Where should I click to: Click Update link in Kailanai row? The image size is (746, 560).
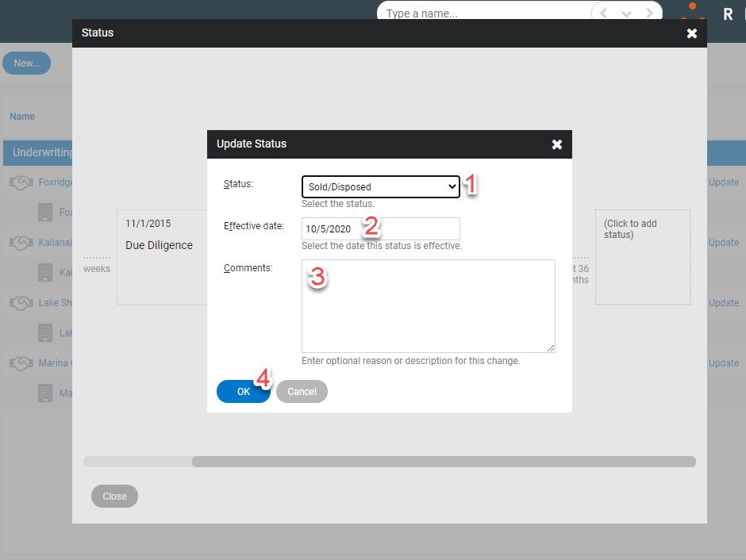pos(724,243)
